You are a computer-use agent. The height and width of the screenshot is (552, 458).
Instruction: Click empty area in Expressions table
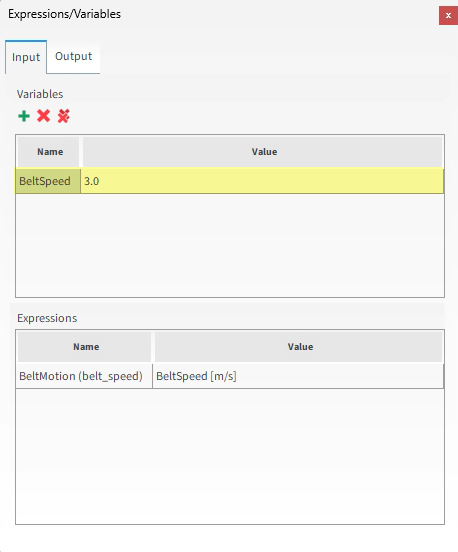[x=230, y=456]
